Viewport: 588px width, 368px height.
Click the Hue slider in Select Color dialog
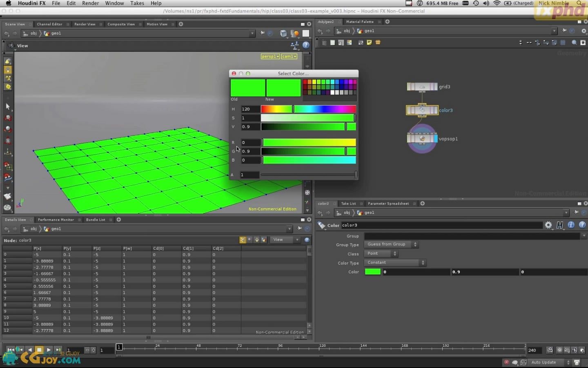[x=308, y=109]
